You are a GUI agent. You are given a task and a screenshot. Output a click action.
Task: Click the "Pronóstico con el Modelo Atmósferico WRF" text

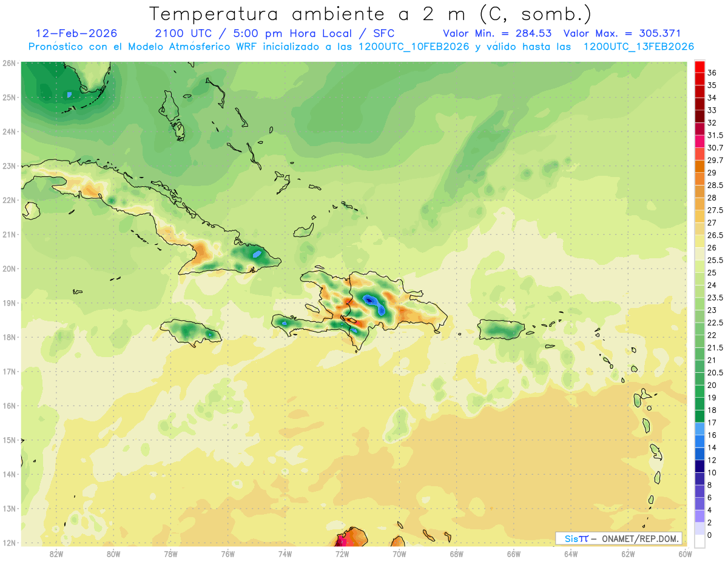pos(144,47)
